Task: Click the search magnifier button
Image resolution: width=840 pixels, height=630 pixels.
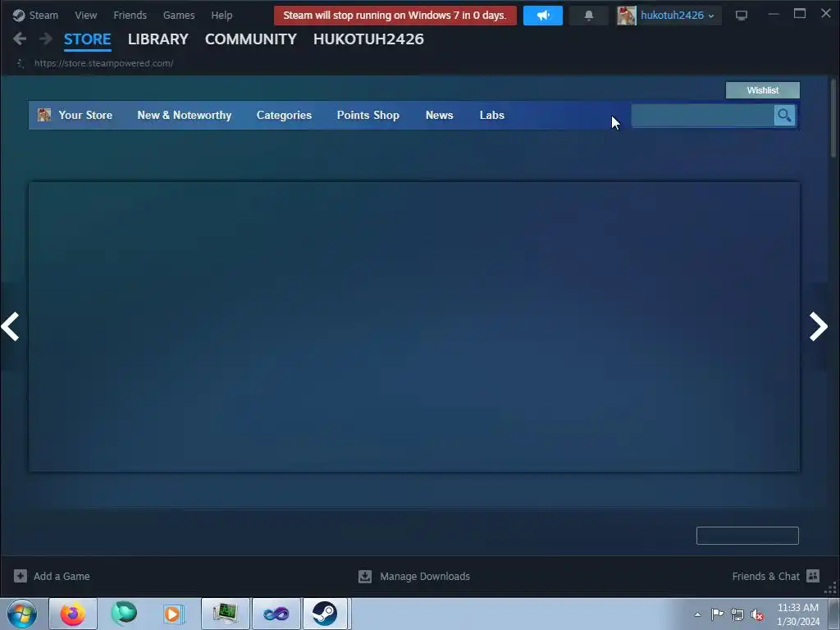Action: pyautogui.click(x=784, y=115)
